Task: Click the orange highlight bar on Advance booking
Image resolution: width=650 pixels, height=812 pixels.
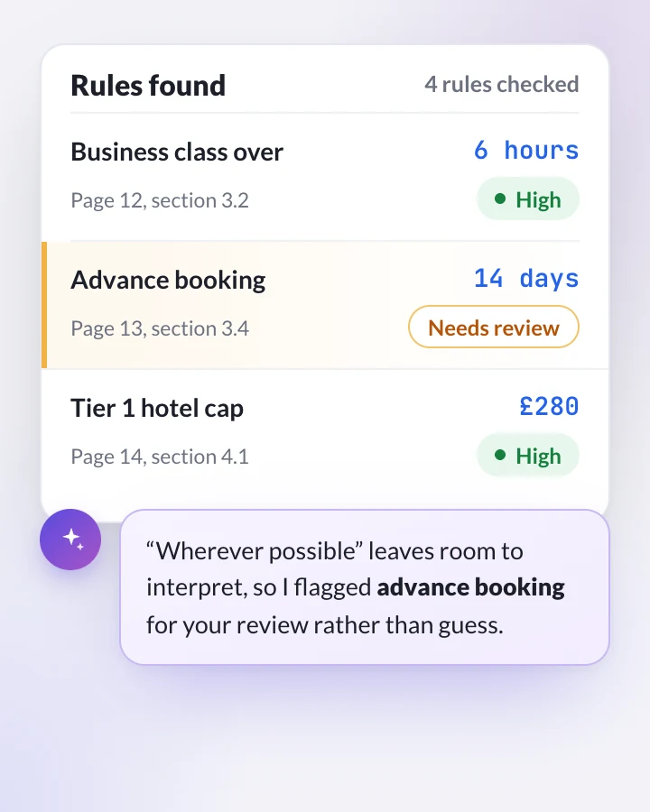Action: (44, 305)
